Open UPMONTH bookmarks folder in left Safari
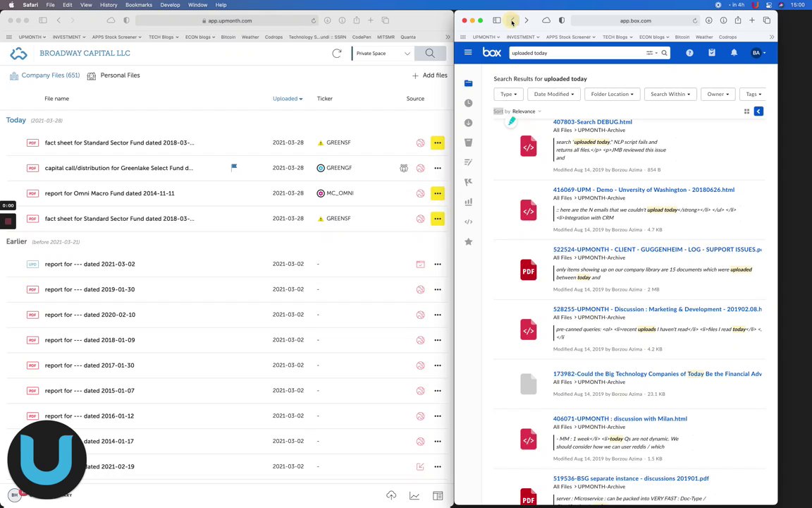The width and height of the screenshot is (812, 508). coord(32,37)
